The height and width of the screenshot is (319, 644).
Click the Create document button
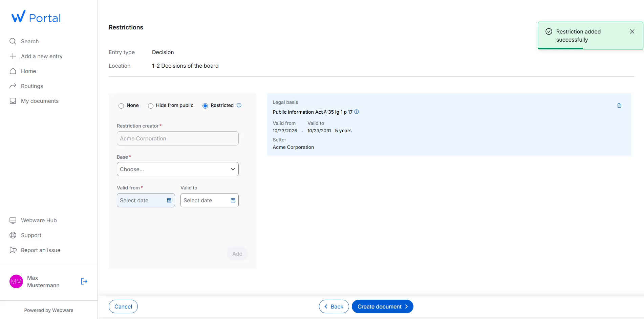[383, 306]
